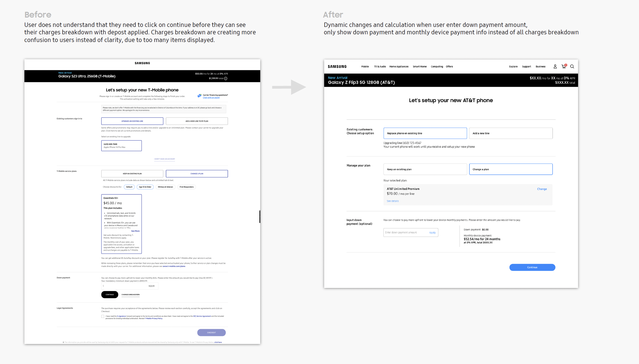Viewport: 639px width, 364px height.
Task: Select Military & Veteran discount option
Action: click(166, 187)
